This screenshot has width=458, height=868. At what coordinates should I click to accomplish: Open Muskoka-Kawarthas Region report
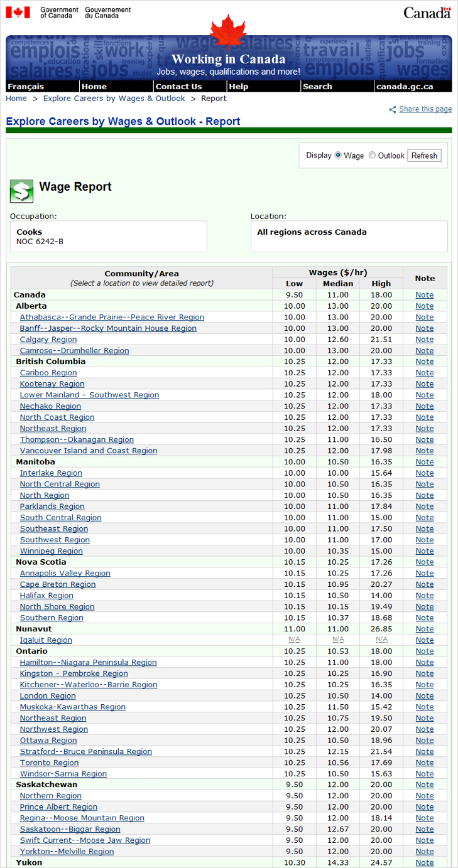click(72, 707)
